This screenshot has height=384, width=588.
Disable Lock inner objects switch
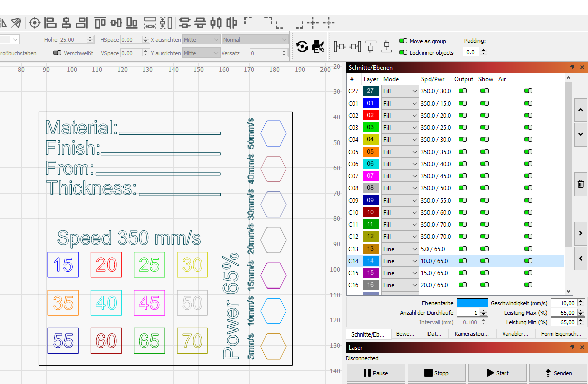[x=403, y=52]
